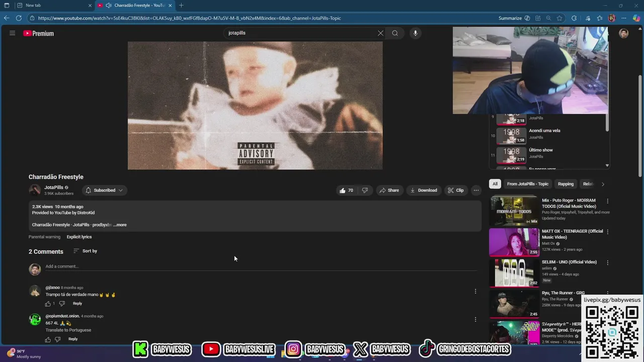Open the MATT OX TEENRANGER video thumbnail
Screen dimensions: 644x362
(x=514, y=242)
